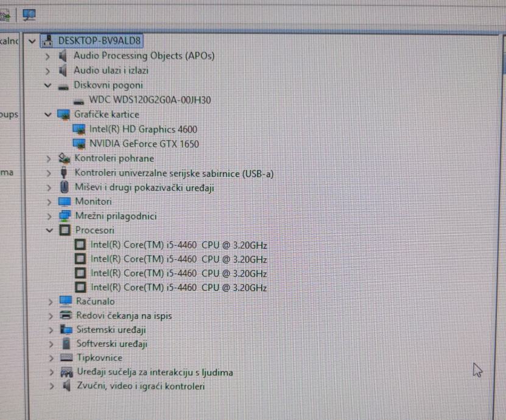Expand the Softverski uređaji category

click(51, 344)
